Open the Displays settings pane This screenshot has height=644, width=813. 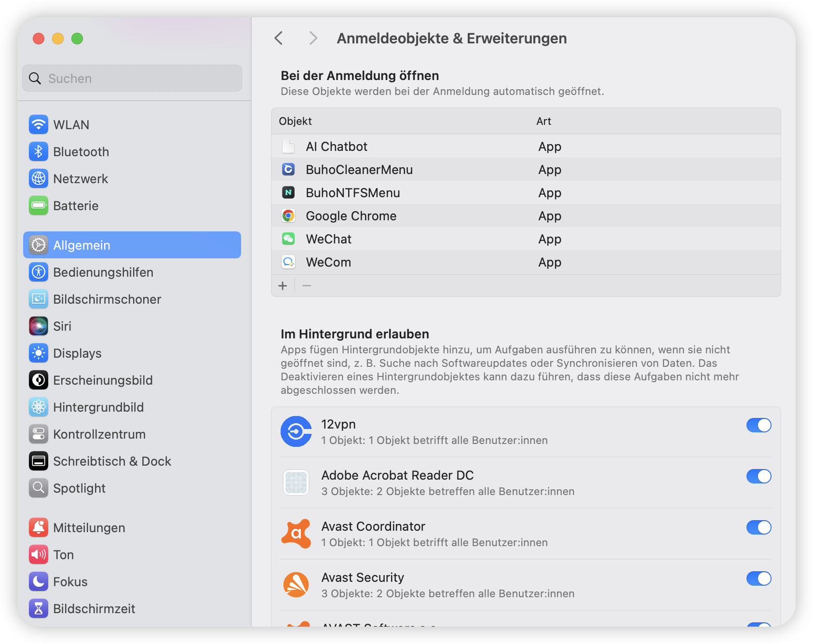(x=132, y=353)
